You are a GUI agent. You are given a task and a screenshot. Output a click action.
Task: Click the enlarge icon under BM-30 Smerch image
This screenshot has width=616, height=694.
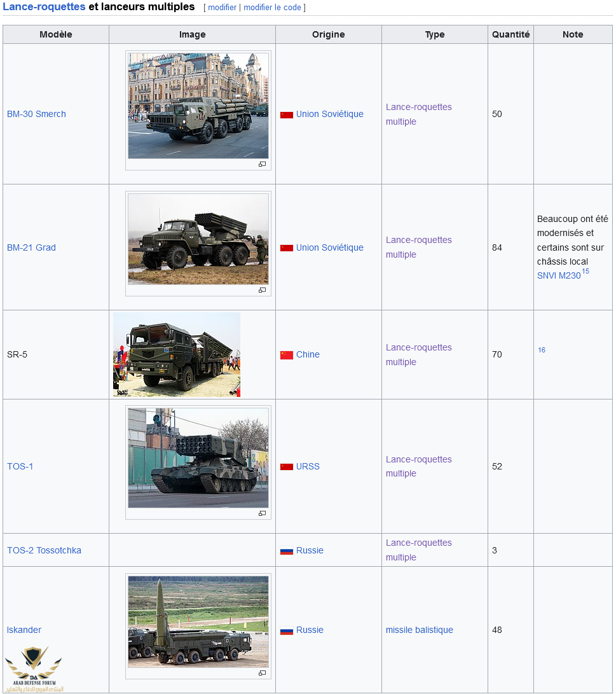262,164
